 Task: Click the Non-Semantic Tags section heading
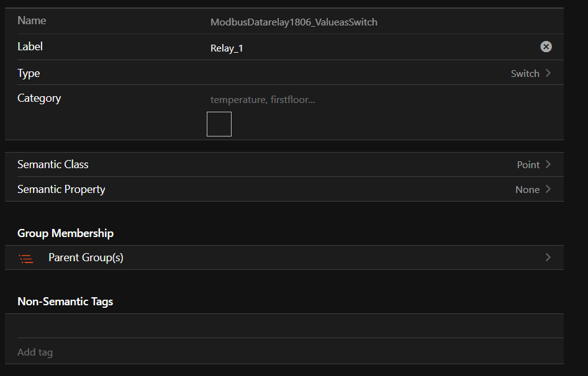pyautogui.click(x=65, y=302)
